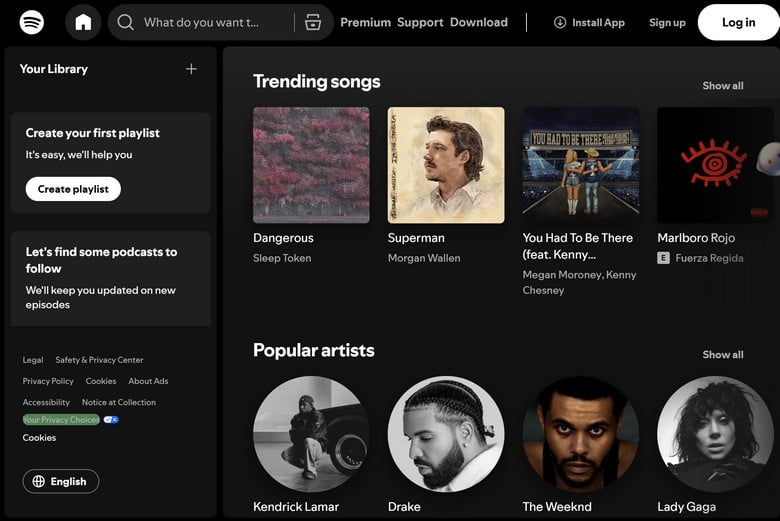Image resolution: width=780 pixels, height=521 pixels.
Task: Toggle the Your Privacy Choices switch icon
Action: point(111,419)
